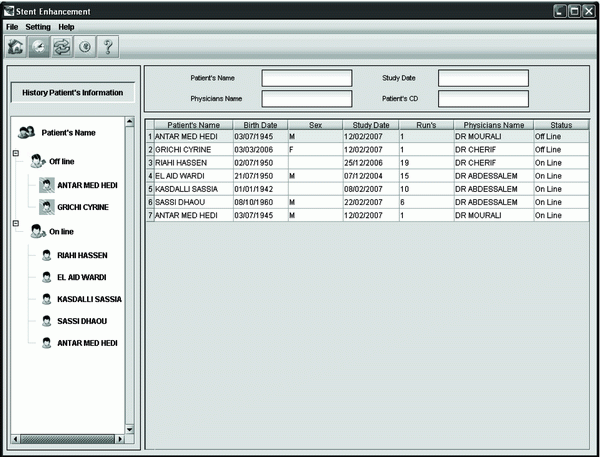Click Run's value 10 cell
600x457 pixels.
pyautogui.click(x=426, y=189)
